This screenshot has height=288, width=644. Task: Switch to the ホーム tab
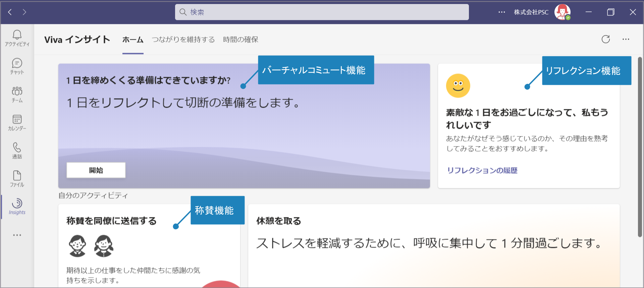click(x=133, y=40)
